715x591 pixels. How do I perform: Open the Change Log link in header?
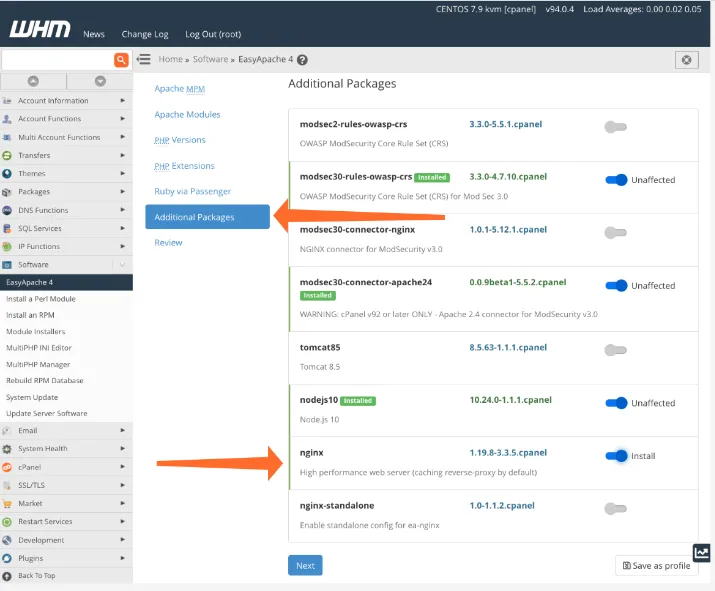coord(143,34)
